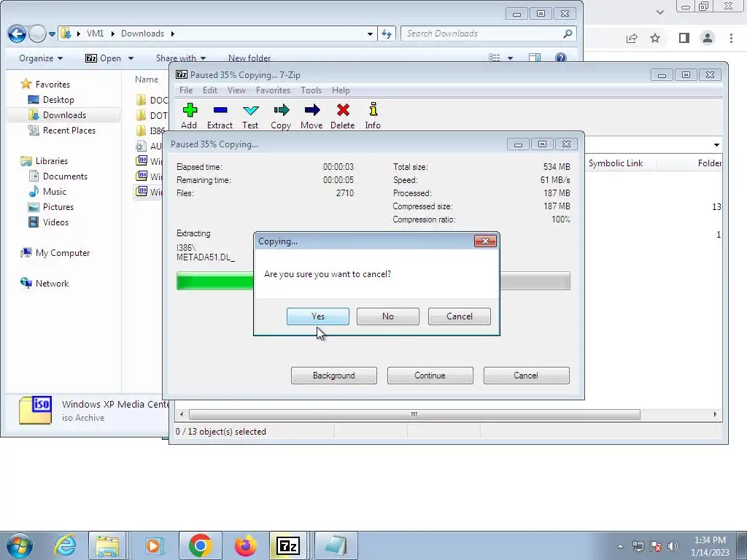Click the Explorer help icon

(x=561, y=58)
